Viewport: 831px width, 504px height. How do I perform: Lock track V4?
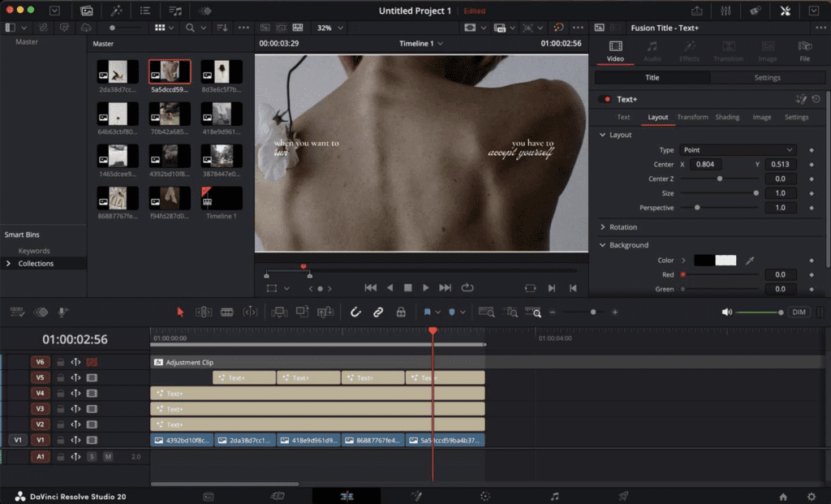(x=60, y=394)
